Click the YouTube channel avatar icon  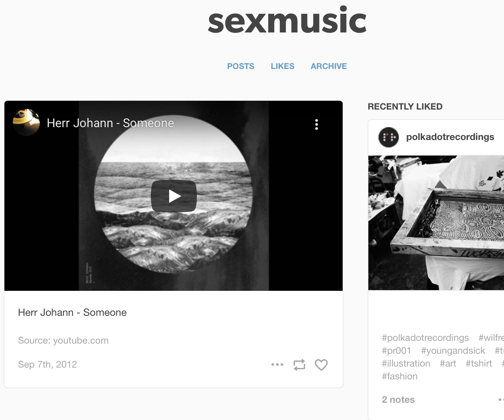(26, 122)
